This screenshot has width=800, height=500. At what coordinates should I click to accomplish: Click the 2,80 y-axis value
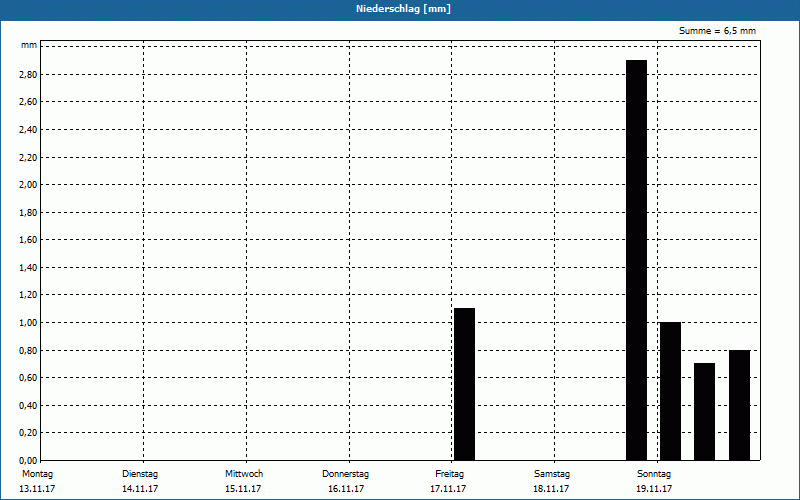click(x=28, y=74)
